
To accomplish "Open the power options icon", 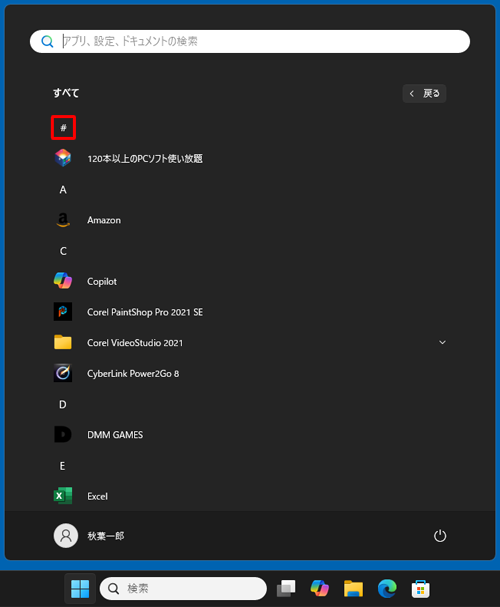I will [440, 536].
